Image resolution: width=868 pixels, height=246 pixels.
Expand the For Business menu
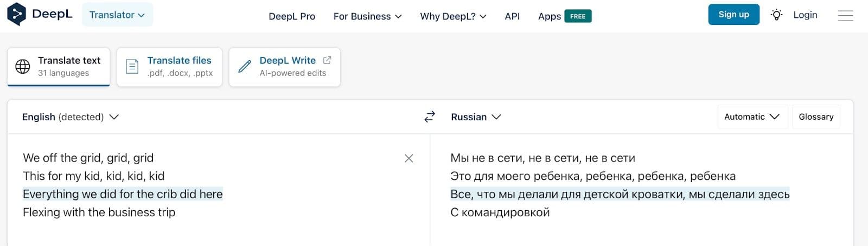[367, 16]
